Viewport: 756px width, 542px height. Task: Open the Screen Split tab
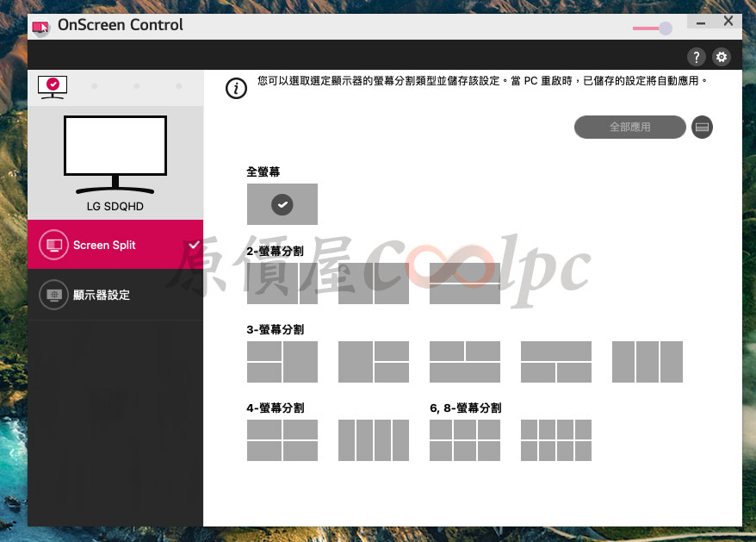tap(115, 245)
